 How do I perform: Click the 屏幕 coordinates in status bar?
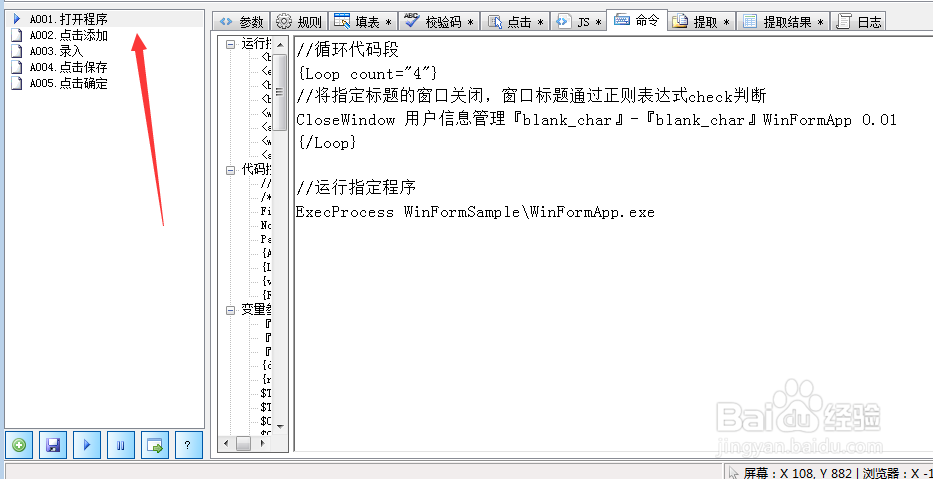tap(798, 474)
